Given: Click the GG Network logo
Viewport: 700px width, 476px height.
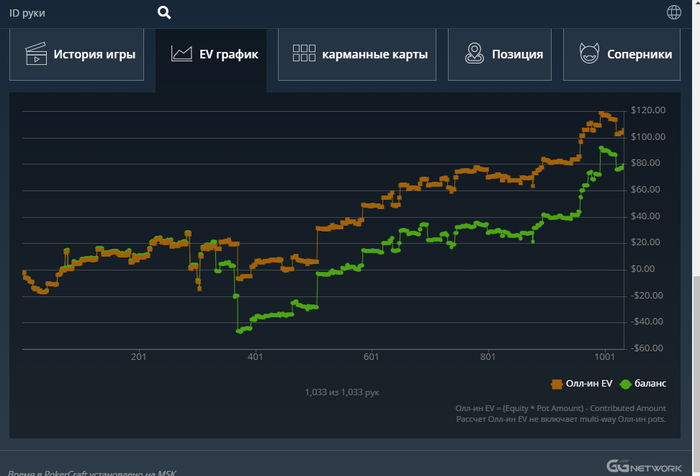Looking at the screenshot, I should click(644, 467).
